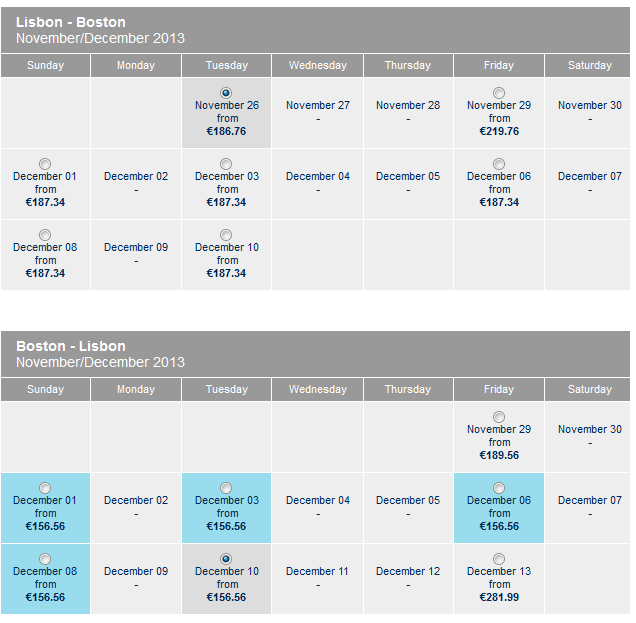Choose December 01 Boston-Lisbon €156.56 radio
Image resolution: width=636 pixels, height=623 pixels.
pyautogui.click(x=45, y=488)
